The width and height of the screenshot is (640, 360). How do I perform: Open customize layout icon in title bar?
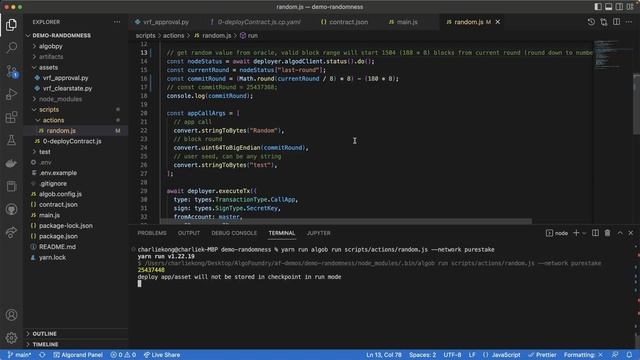[x=630, y=7]
